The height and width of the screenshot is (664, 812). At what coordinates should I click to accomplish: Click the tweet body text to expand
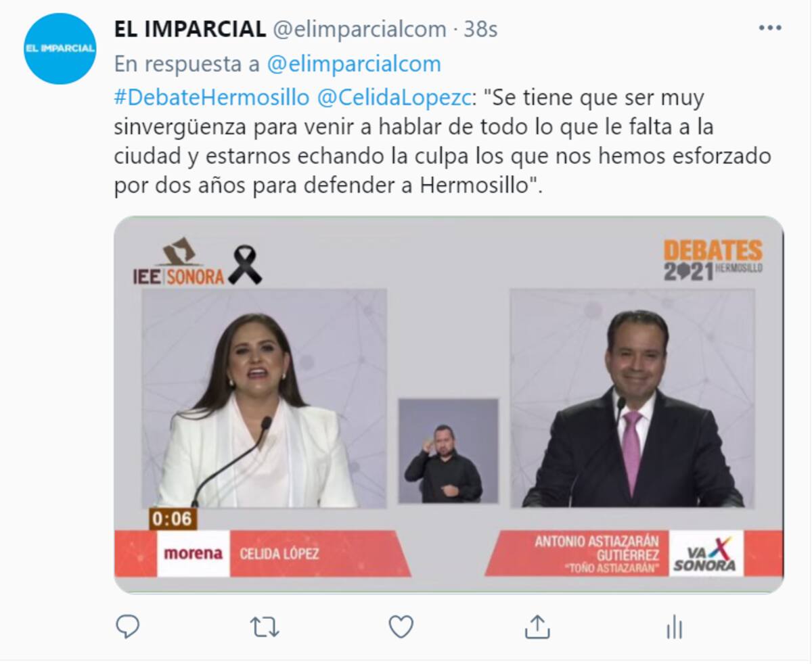click(443, 142)
